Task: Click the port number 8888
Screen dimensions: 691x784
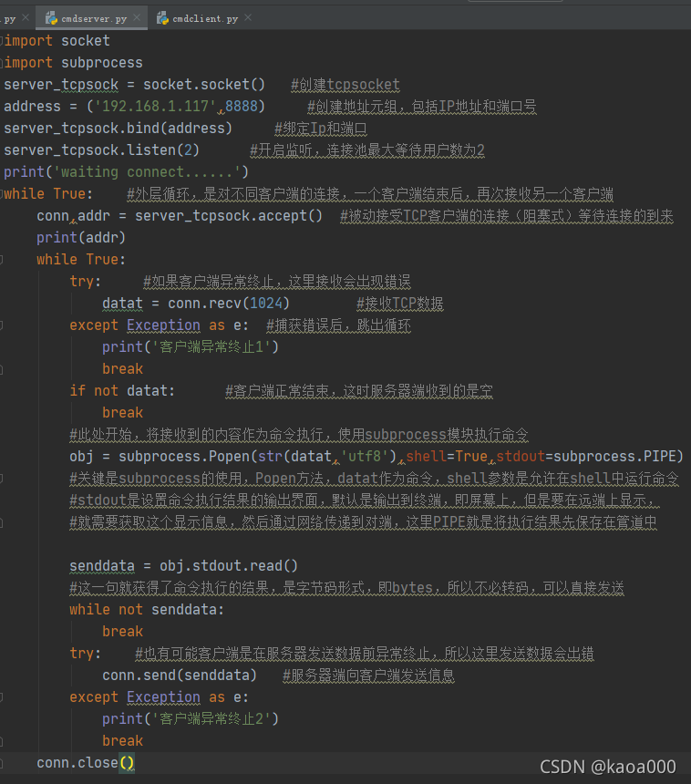Action: (242, 107)
